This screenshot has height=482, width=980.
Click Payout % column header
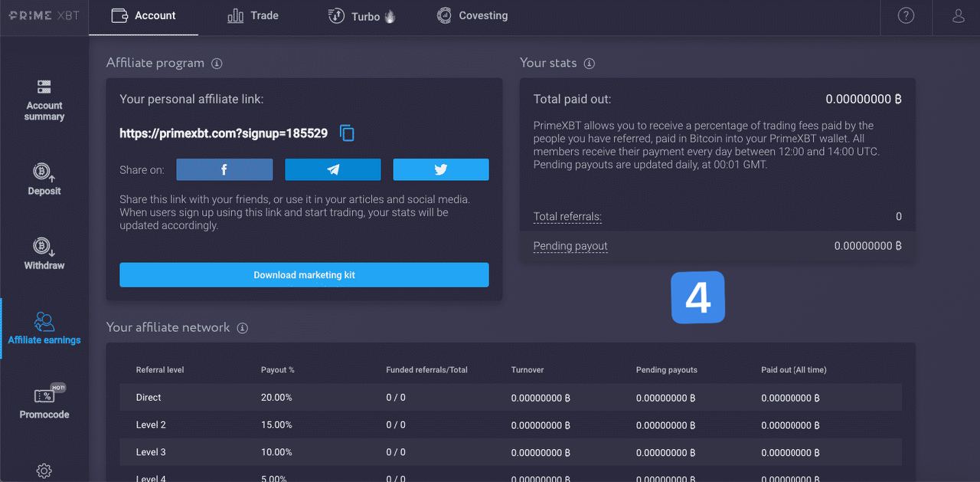pos(278,369)
